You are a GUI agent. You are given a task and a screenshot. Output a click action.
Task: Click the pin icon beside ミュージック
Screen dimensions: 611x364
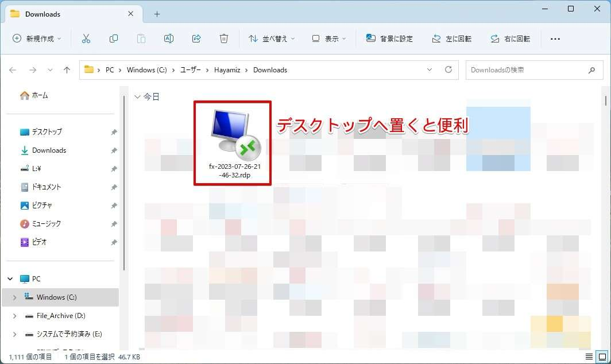point(114,224)
